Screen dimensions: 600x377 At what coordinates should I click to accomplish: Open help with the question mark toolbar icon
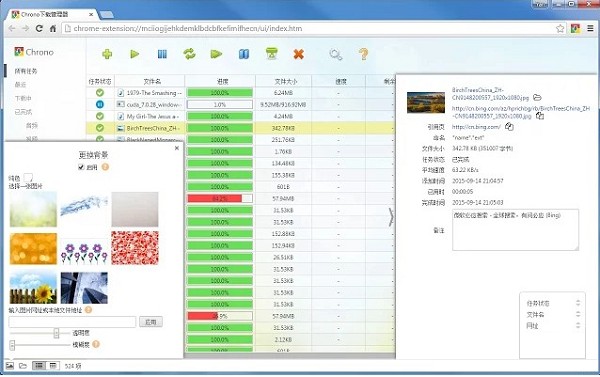click(364, 54)
